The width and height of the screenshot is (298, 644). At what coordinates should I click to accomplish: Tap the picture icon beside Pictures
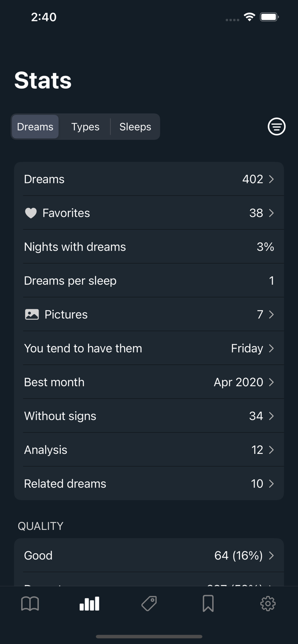[x=31, y=314]
